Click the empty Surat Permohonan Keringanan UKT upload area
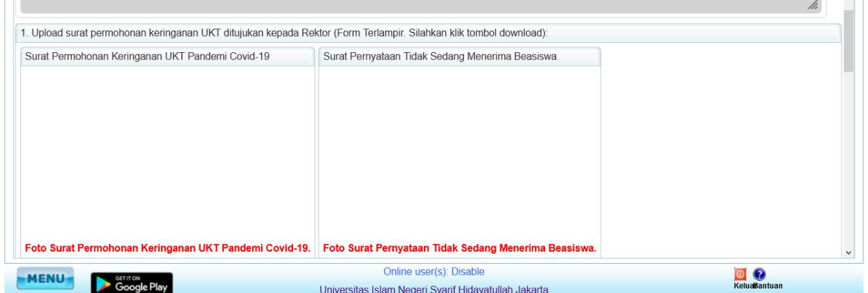Image resolution: width=868 pixels, height=293 pixels. pyautogui.click(x=167, y=153)
